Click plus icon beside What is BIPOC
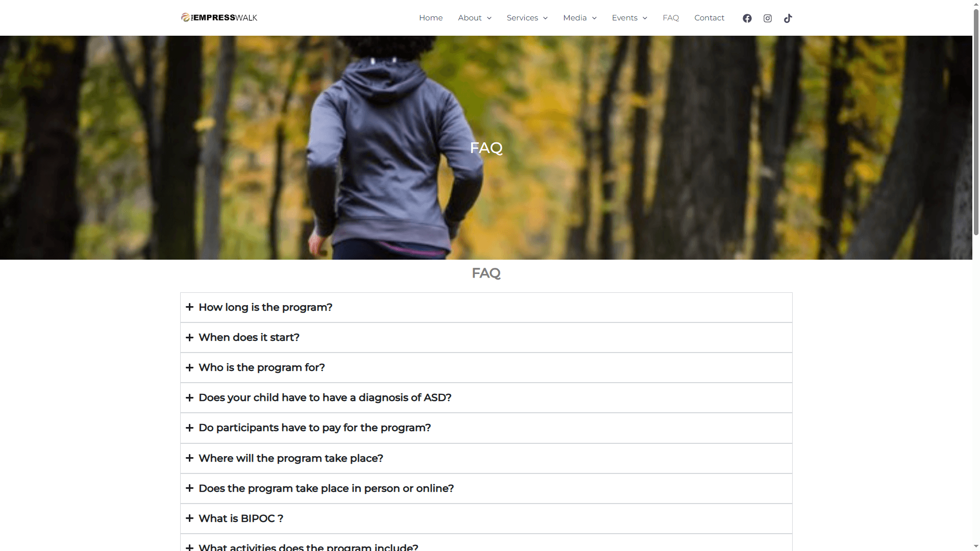This screenshot has width=980, height=551. tap(189, 518)
